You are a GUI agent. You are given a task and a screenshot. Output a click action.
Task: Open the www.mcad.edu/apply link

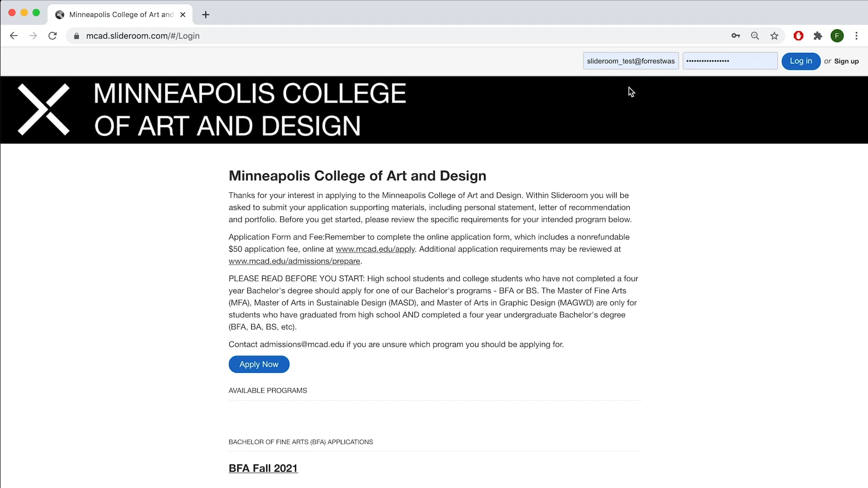point(375,249)
